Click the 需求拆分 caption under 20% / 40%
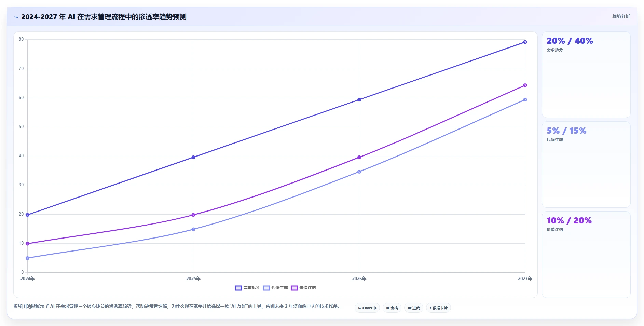Viewport: 644px width, 326px height. [555, 50]
